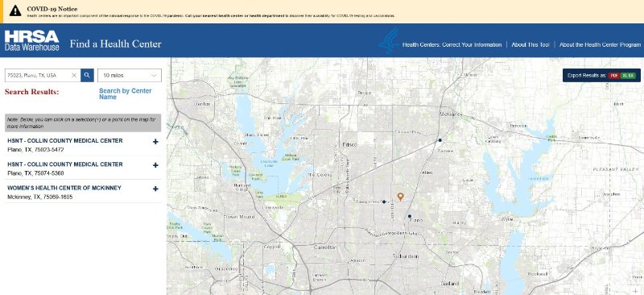Image resolution: width=644 pixels, height=295 pixels.
Task: Click the location search text field
Action: coord(38,75)
